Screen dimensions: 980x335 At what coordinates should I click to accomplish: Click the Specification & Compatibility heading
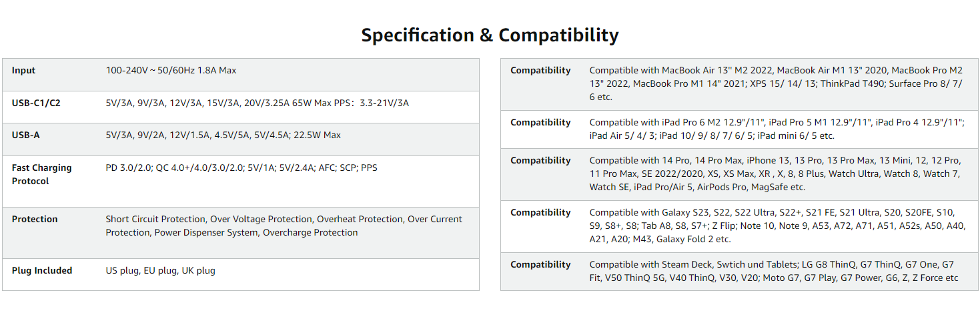coord(490,35)
